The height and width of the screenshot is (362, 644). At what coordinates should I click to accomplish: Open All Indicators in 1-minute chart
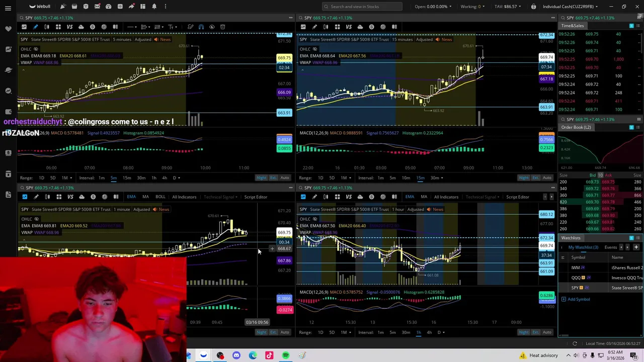pyautogui.click(x=184, y=197)
